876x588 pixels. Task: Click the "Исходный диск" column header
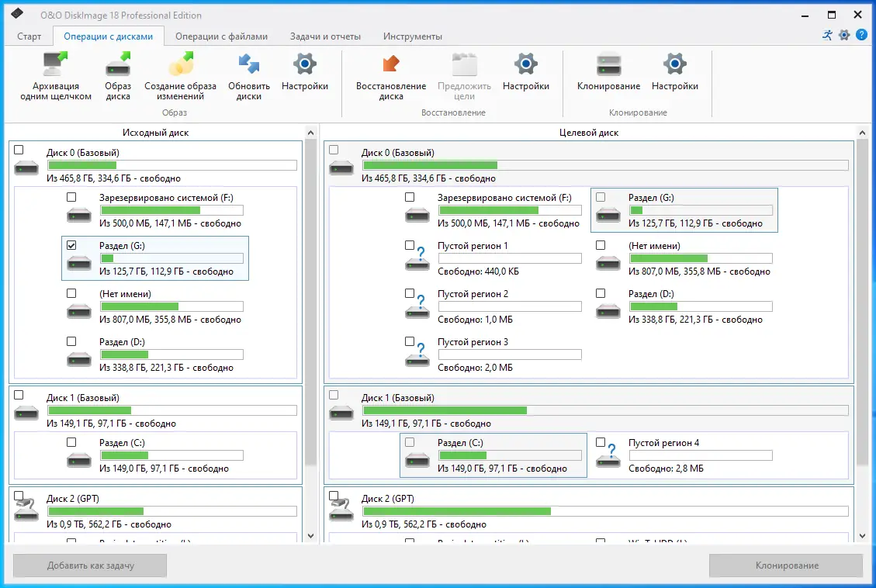pos(155,133)
